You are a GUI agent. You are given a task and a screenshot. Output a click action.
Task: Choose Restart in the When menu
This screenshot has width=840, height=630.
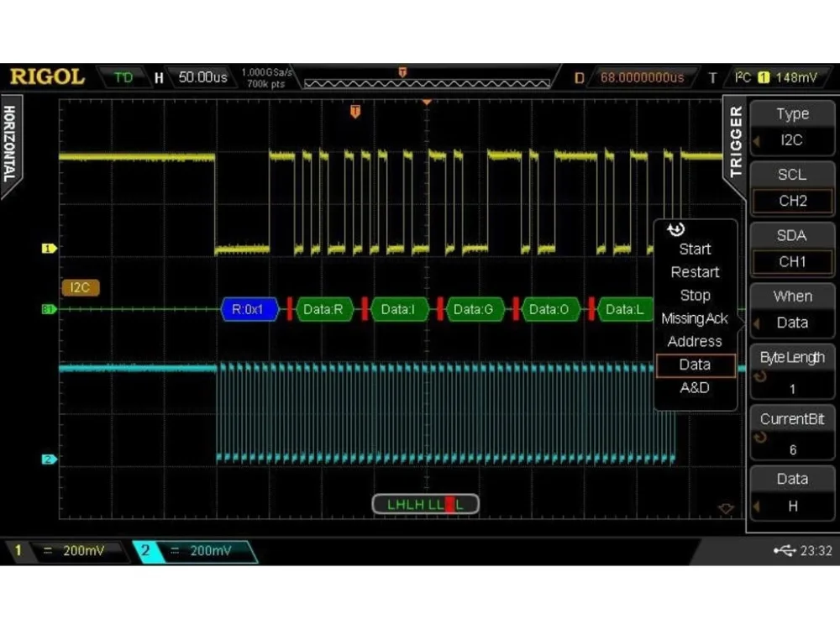click(x=695, y=272)
